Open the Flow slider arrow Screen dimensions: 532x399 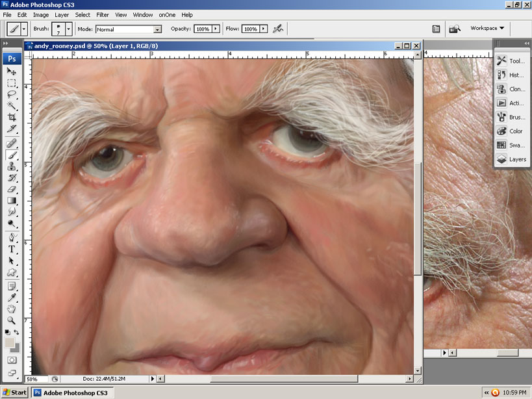(x=264, y=29)
